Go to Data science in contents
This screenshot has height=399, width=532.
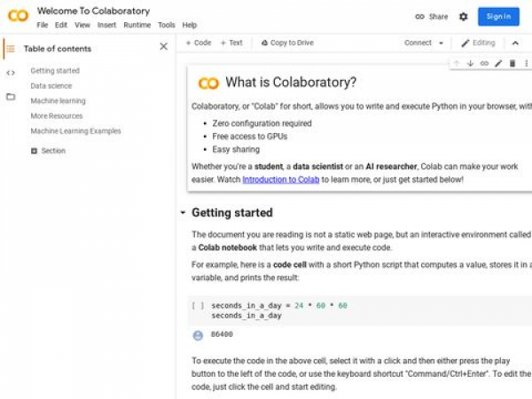51,86
